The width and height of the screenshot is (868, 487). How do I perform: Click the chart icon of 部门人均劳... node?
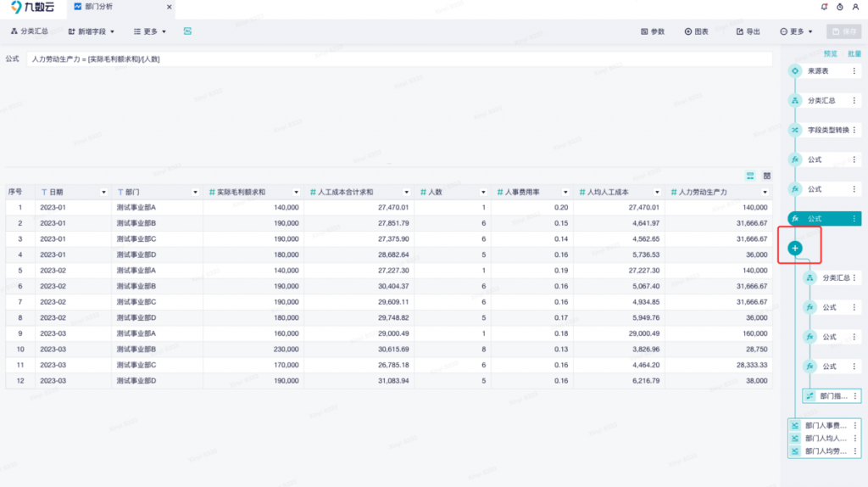[x=795, y=451]
